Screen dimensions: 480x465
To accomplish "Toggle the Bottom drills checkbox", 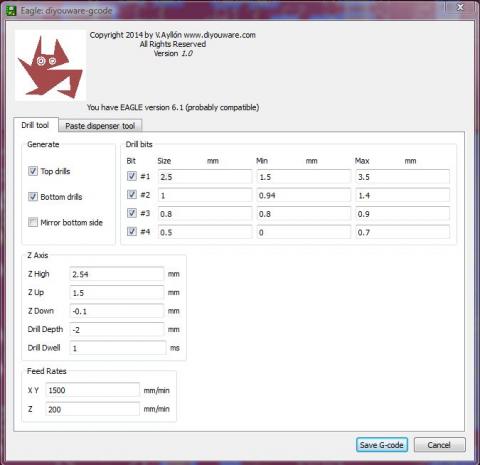I will [33, 197].
